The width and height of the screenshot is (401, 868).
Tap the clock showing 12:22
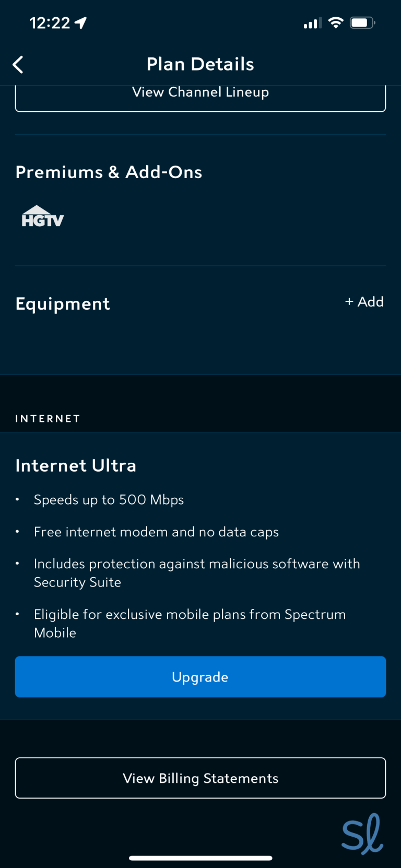coord(50,22)
